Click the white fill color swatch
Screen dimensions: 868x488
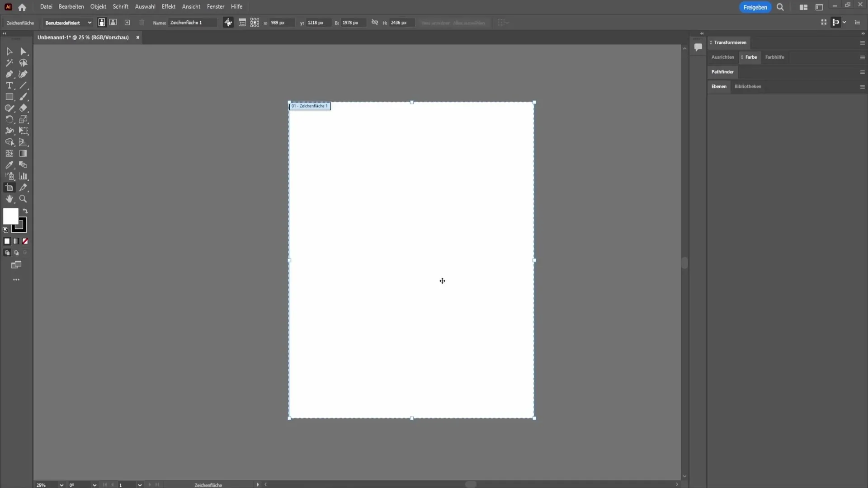(x=10, y=216)
